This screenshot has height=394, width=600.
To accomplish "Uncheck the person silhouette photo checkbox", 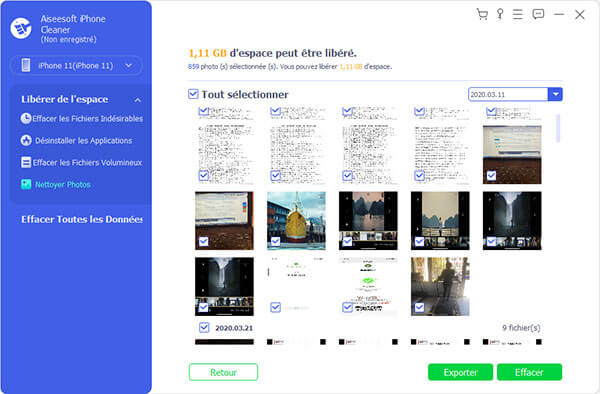I will tap(419, 307).
